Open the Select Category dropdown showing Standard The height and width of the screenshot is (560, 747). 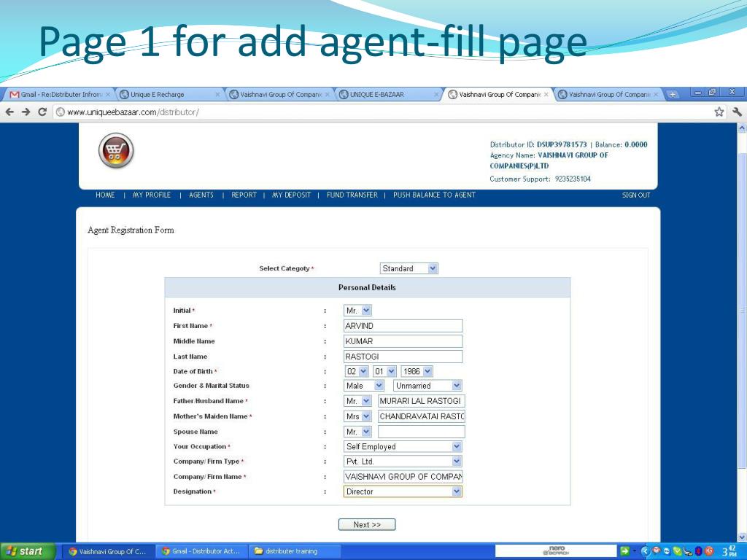pyautogui.click(x=409, y=268)
